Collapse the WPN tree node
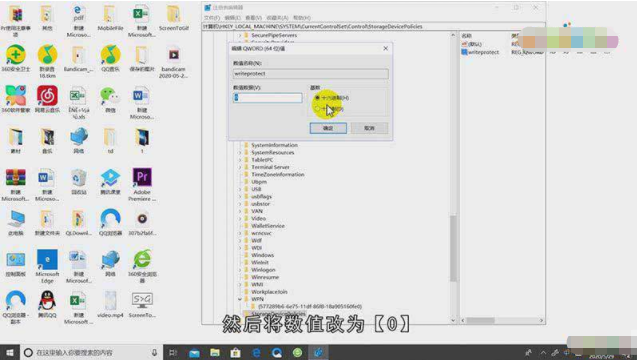Image resolution: width=637 pixels, height=360 pixels. (240, 299)
